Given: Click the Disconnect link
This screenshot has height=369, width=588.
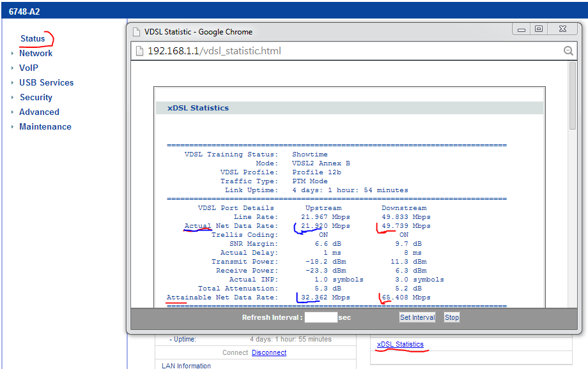Looking at the screenshot, I should [x=269, y=352].
